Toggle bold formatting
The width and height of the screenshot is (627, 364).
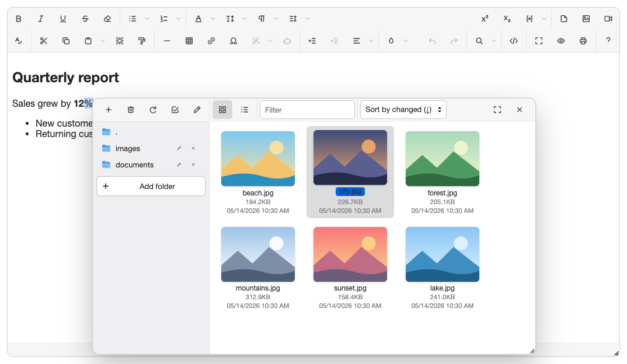coord(19,19)
